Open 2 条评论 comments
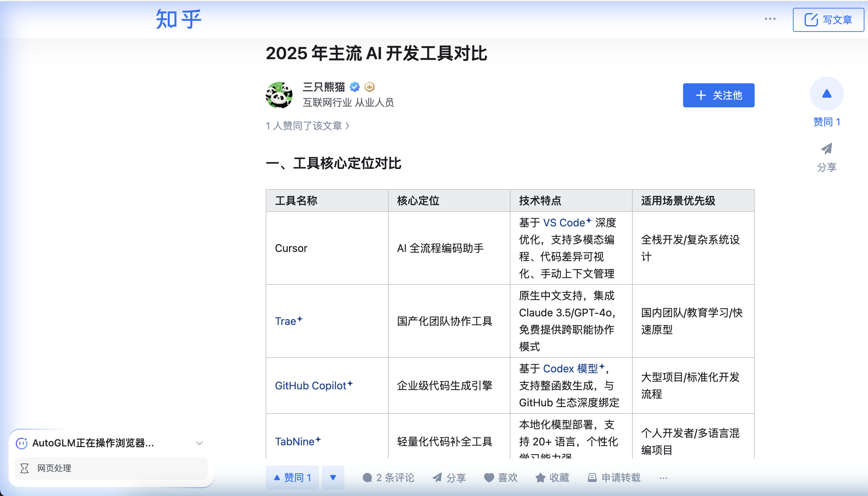Screen dimensions: 868x496 [x=388, y=478]
